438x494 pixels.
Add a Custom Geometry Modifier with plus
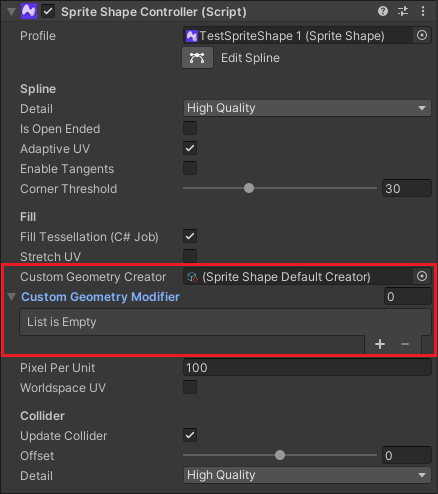click(380, 344)
